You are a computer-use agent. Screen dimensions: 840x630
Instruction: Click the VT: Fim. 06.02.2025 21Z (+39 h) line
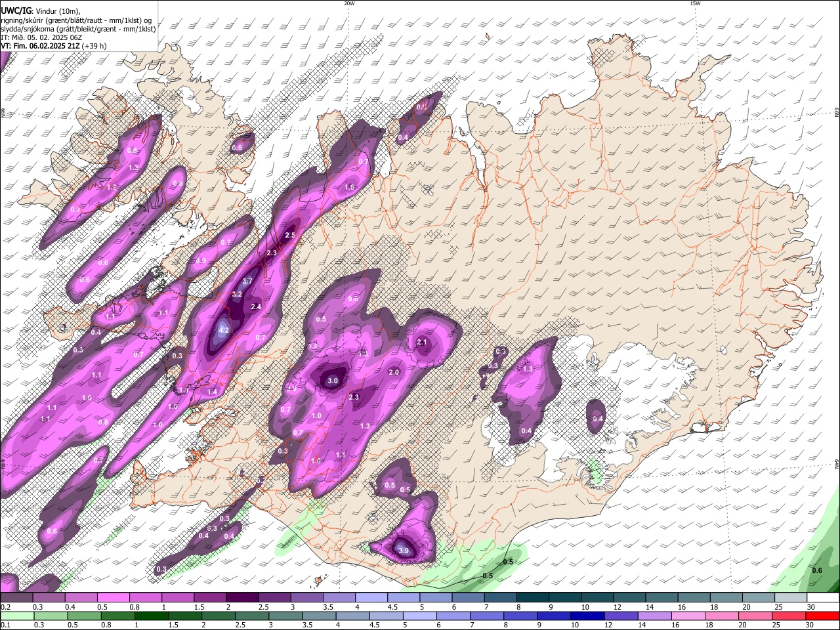54,46
